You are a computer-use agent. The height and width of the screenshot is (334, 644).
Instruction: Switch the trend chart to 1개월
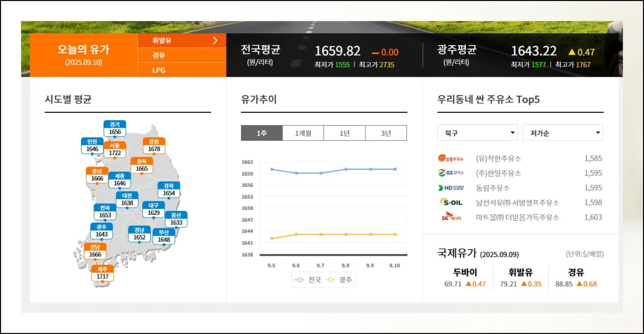coord(303,133)
